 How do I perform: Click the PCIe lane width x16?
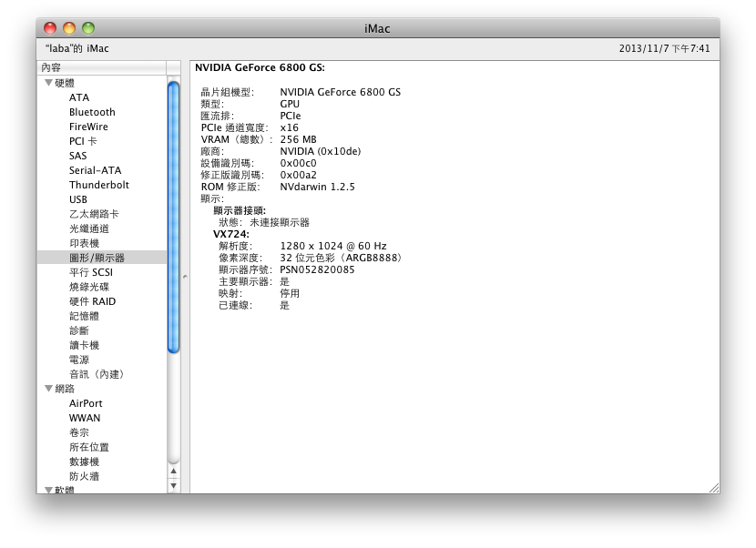pos(290,127)
